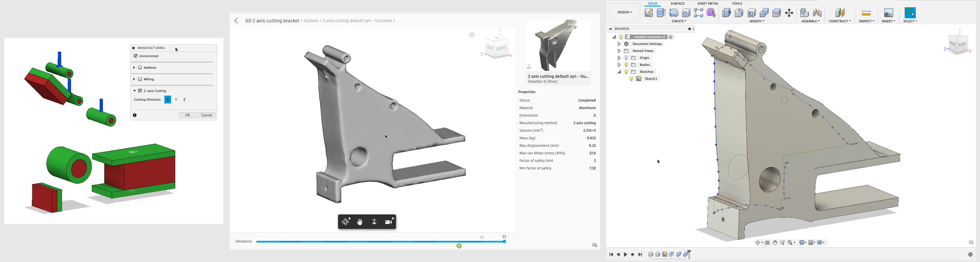Open the SURFACE tab

[x=678, y=3]
